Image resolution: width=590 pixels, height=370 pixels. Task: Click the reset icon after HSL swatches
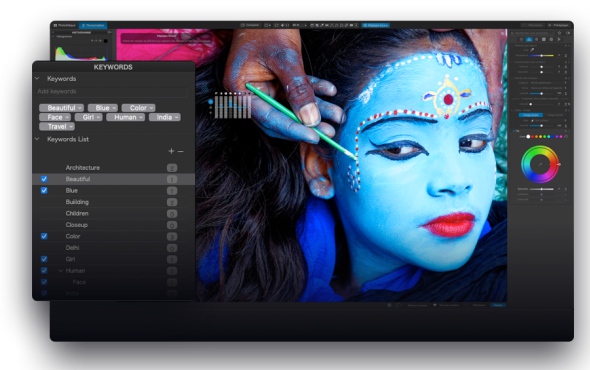tap(566, 137)
